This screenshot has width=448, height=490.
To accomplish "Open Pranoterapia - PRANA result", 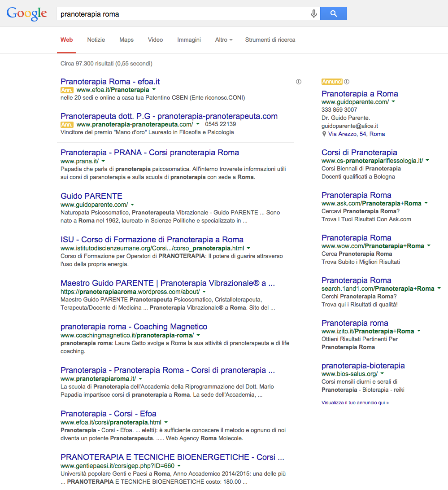I will click(x=150, y=153).
